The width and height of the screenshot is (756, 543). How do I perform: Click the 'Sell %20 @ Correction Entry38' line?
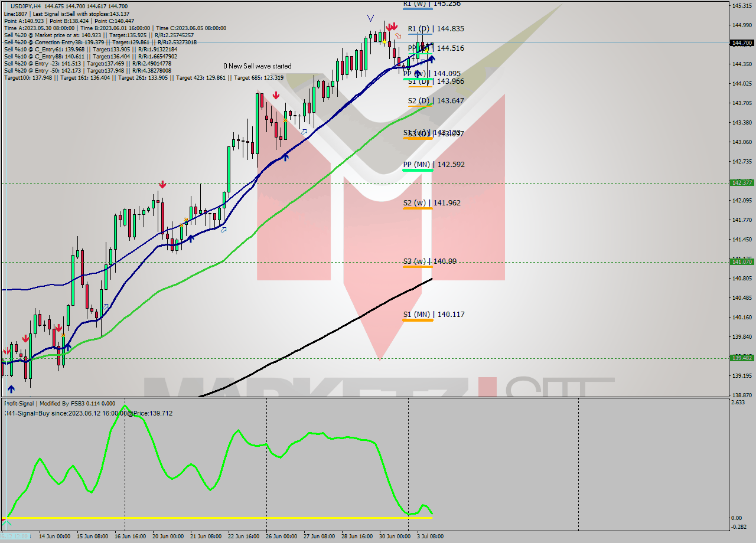[100, 42]
